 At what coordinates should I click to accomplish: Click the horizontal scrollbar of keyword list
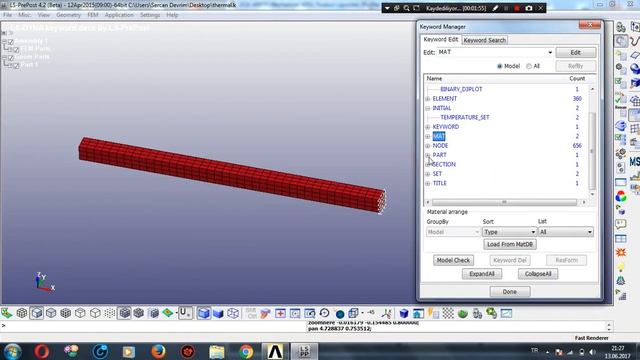pyautogui.click(x=505, y=202)
